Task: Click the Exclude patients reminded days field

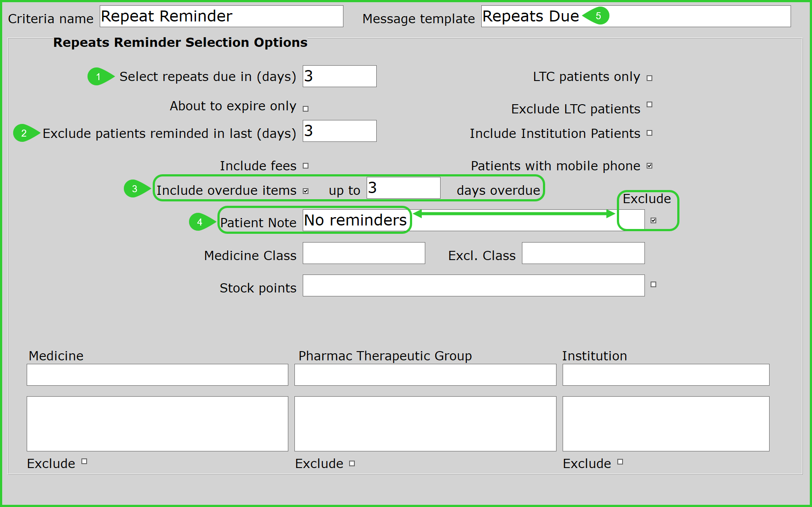Action: (x=339, y=131)
